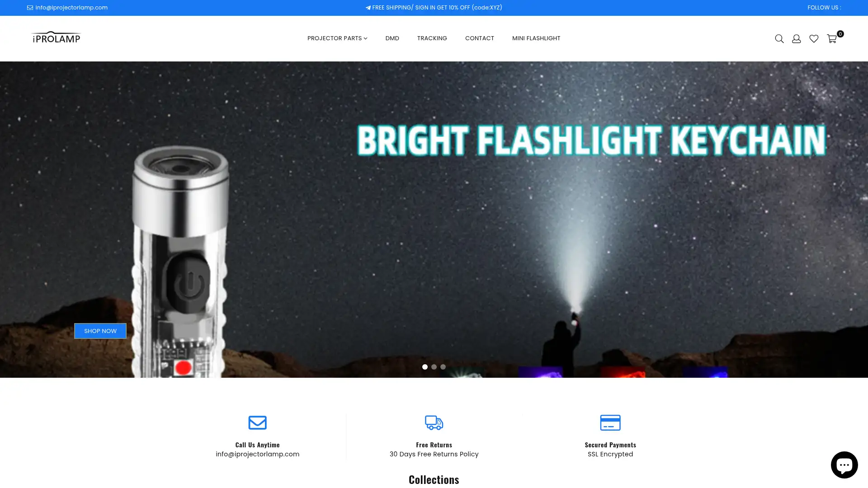Open the wishlist heart icon
Image resolution: width=868 pixels, height=488 pixels.
pyautogui.click(x=814, y=38)
